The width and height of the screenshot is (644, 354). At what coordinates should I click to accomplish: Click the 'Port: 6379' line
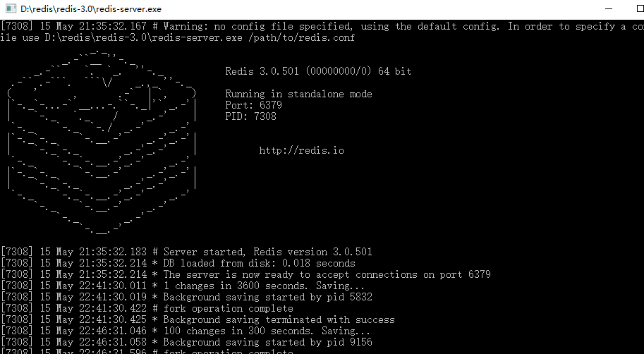tap(253, 105)
